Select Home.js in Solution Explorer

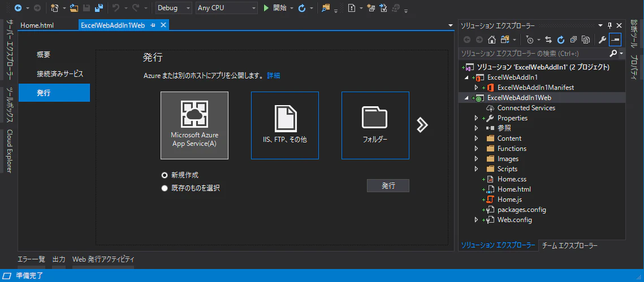click(509, 199)
